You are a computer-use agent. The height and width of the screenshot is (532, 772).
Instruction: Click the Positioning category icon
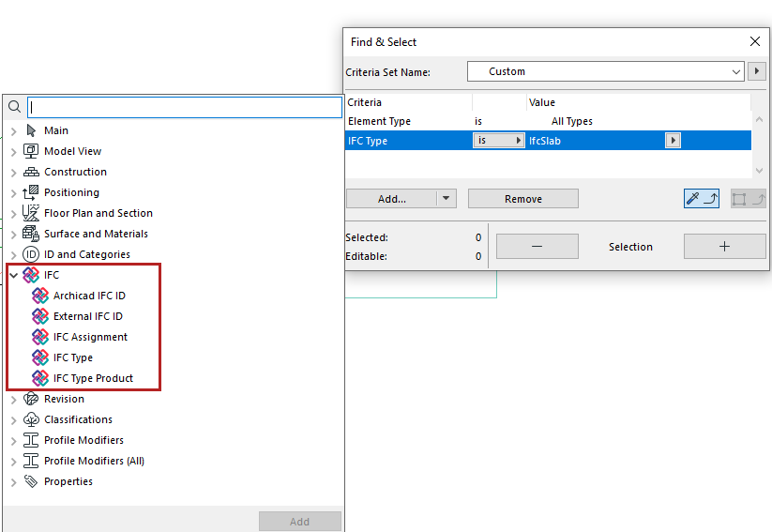pos(31,192)
